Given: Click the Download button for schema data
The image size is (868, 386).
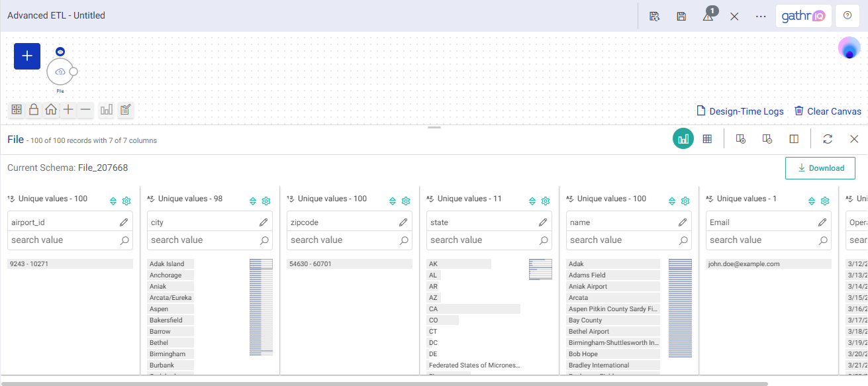Looking at the screenshot, I should pyautogui.click(x=820, y=168).
